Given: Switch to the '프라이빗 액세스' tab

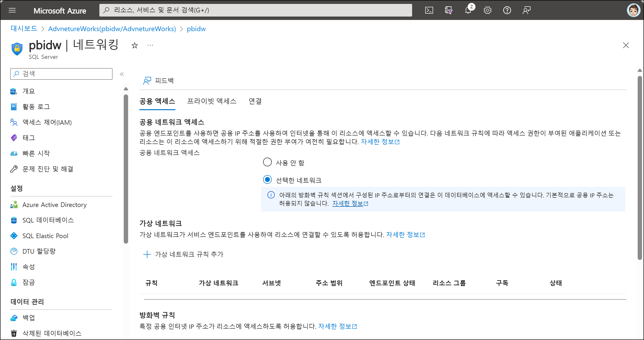Looking at the screenshot, I should click(x=211, y=101).
